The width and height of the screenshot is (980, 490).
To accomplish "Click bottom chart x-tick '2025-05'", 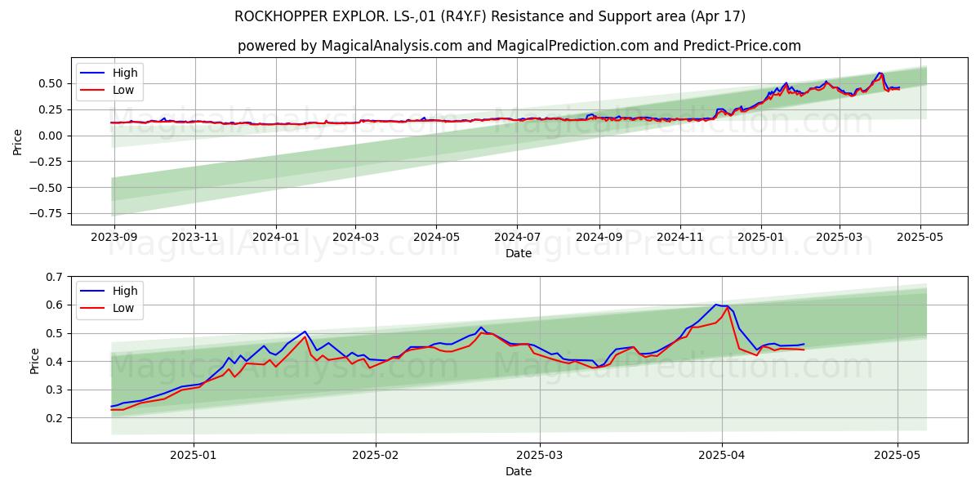I will tap(898, 455).
